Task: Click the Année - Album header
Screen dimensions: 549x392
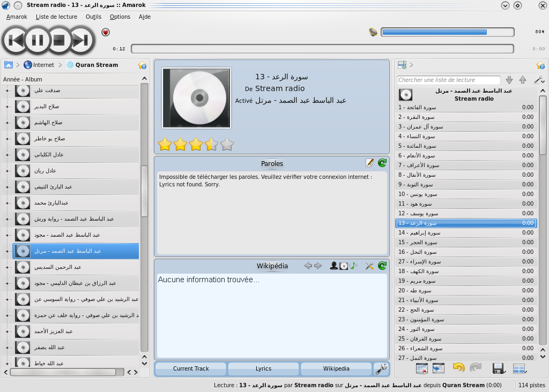Action: (x=23, y=79)
